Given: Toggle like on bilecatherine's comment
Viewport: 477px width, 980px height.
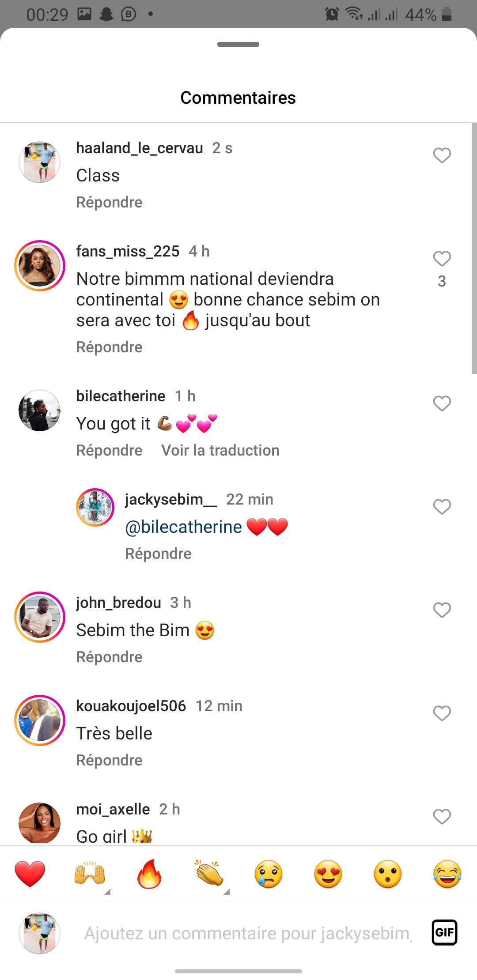Looking at the screenshot, I should [x=442, y=403].
